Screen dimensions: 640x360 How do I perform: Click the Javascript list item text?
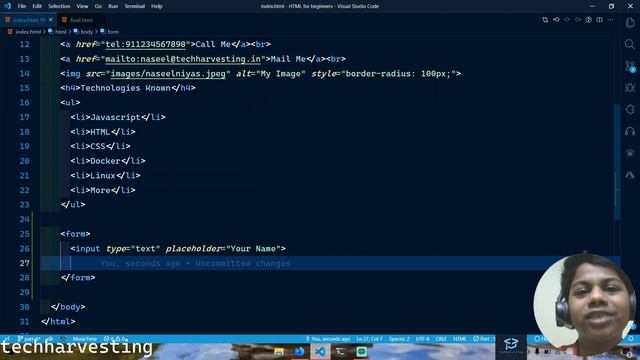[x=115, y=117]
